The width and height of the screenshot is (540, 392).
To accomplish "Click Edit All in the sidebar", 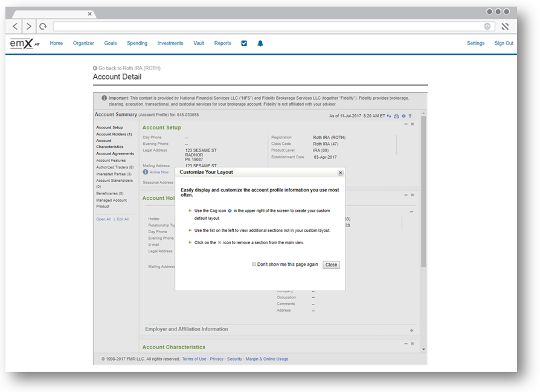I will click(123, 219).
